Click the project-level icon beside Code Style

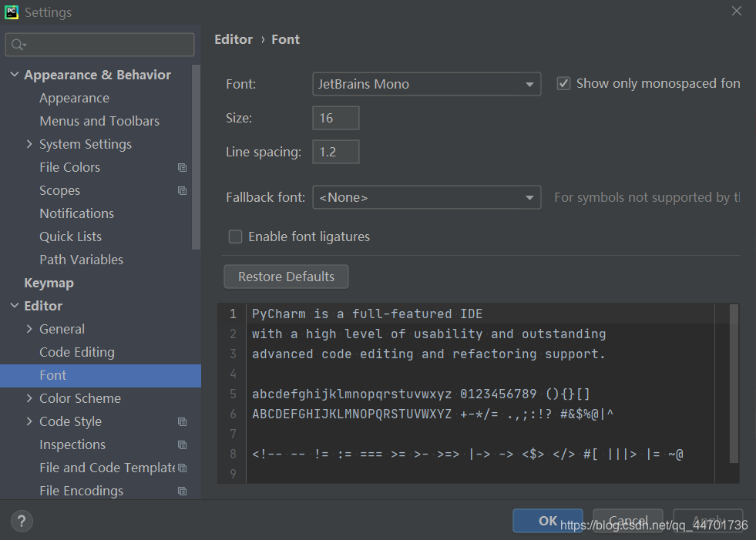click(182, 421)
